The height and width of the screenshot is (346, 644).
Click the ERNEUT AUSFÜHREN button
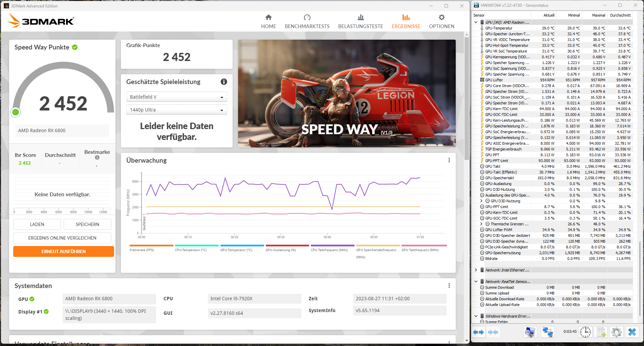64,251
